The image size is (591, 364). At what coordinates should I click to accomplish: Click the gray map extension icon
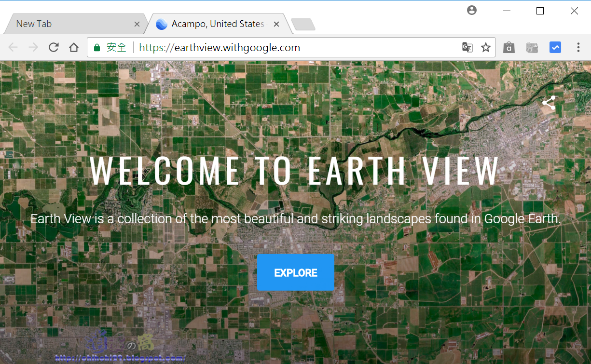click(x=532, y=47)
